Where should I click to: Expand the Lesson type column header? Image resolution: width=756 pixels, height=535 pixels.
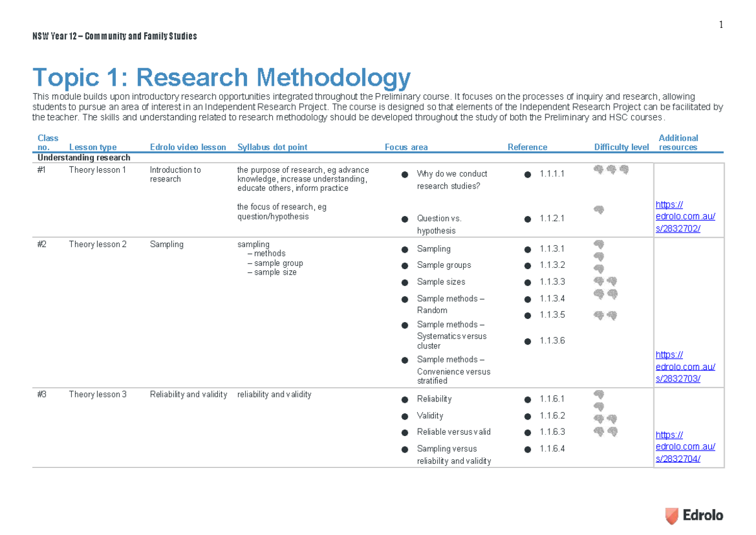click(x=93, y=147)
